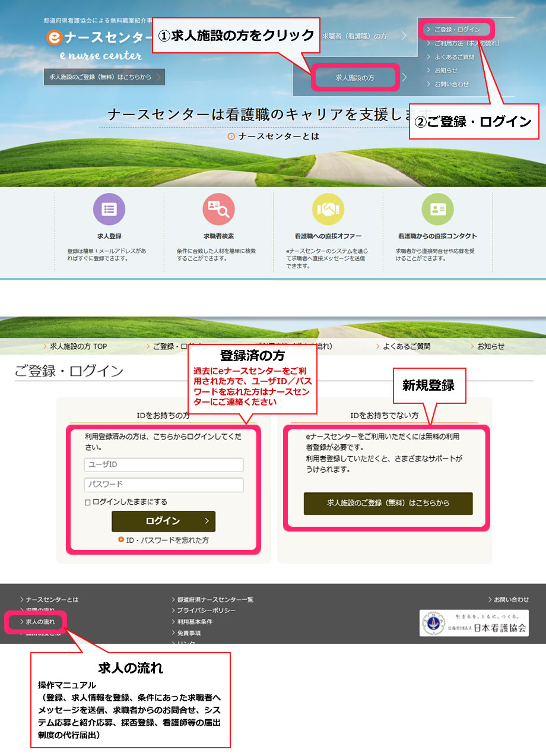546x756 pixels.
Task: Click the pink 求職者検索 magnifier icon
Action: 218,209
